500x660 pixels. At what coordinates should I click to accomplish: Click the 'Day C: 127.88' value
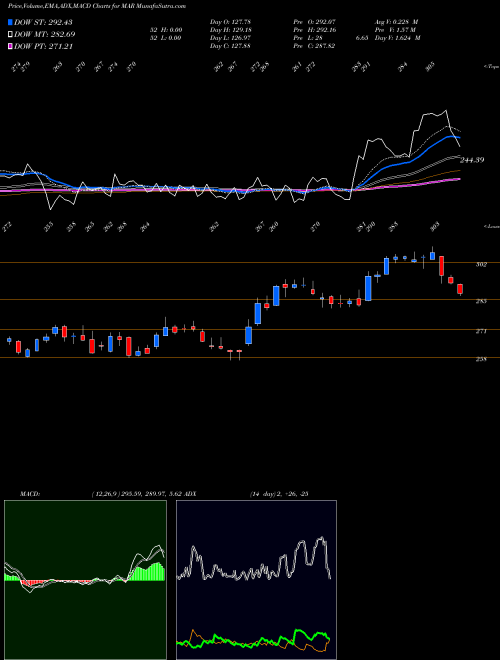coord(230,46)
